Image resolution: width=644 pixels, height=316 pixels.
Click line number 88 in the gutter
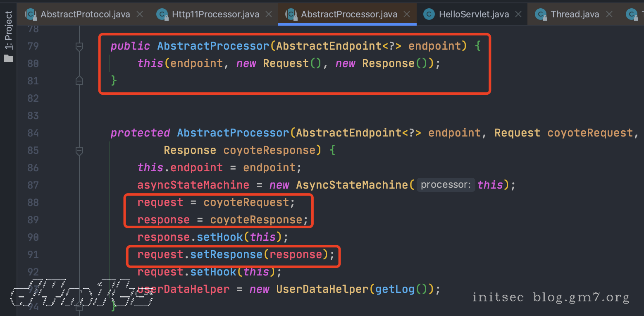(x=33, y=202)
